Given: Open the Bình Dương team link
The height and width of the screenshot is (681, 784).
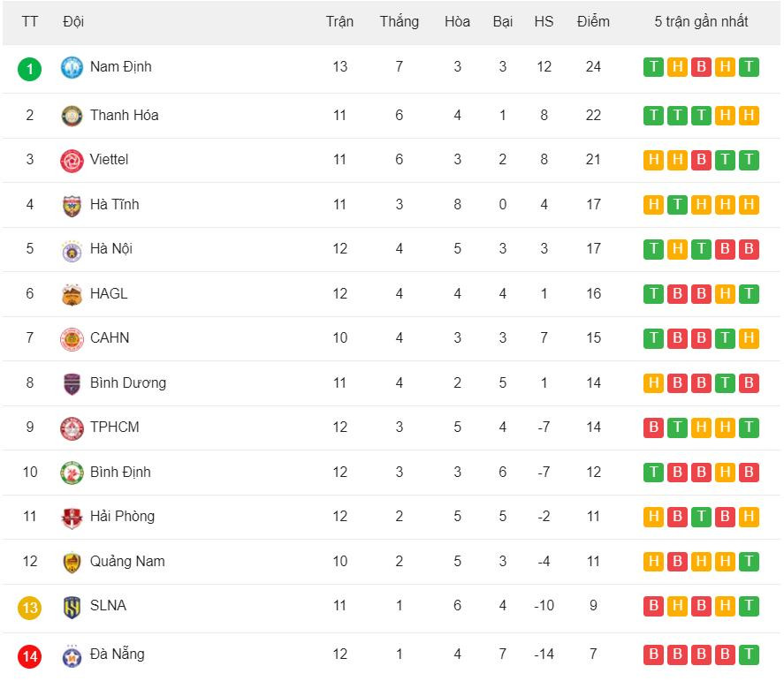Looking at the screenshot, I should coord(127,383).
